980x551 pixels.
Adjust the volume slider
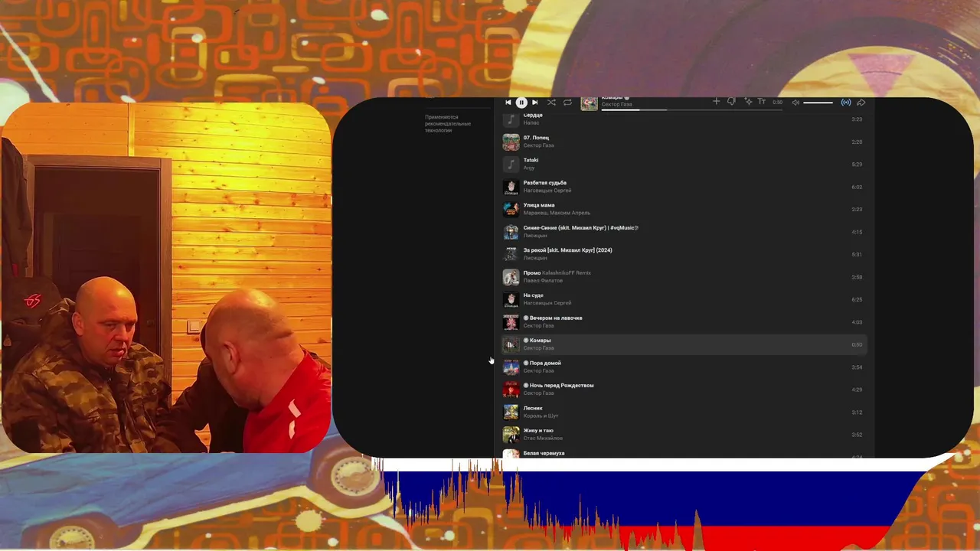click(x=818, y=103)
